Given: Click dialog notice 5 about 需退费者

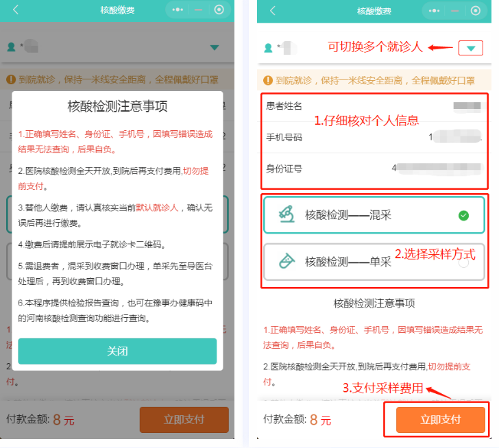Looking at the screenshot, I should click(115, 274).
